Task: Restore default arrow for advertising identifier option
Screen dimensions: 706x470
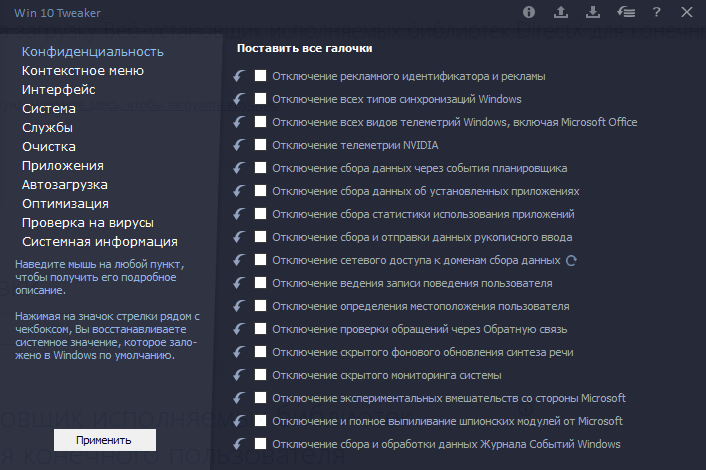Action: (240, 76)
